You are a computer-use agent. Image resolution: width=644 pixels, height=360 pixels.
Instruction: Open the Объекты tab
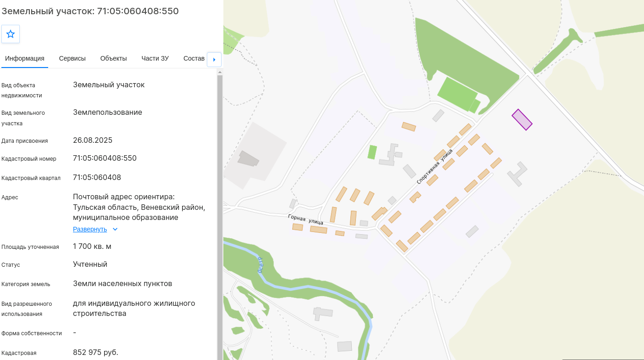tap(113, 58)
